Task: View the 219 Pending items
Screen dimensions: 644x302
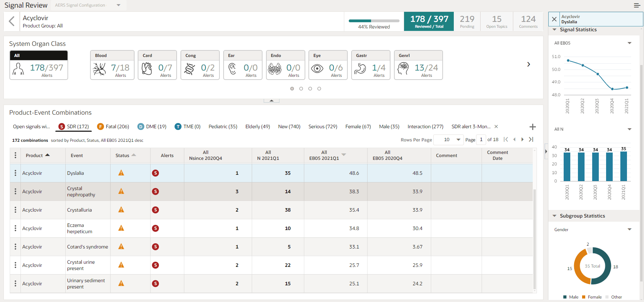Action: click(x=467, y=22)
